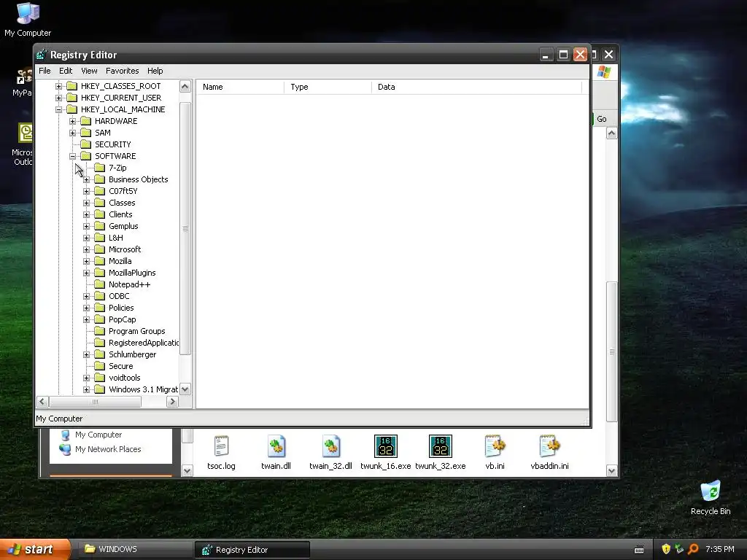Expand the SAM key
This screenshot has width=747, height=560.
pos(72,133)
